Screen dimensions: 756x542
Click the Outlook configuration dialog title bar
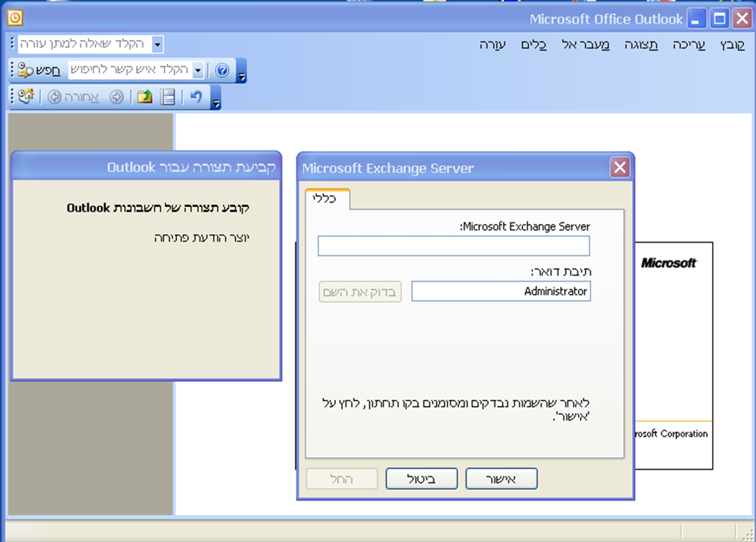146,167
